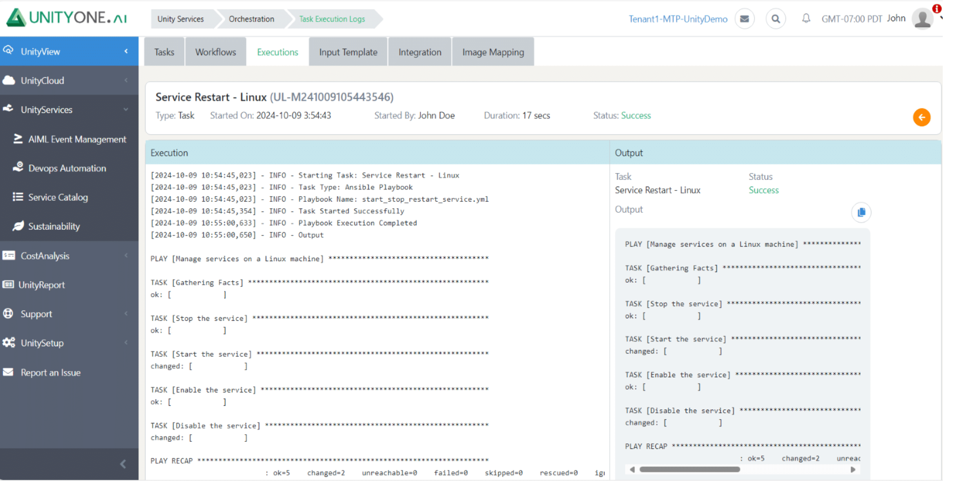Click the output horizontal scrollbar thumb

coord(689,469)
